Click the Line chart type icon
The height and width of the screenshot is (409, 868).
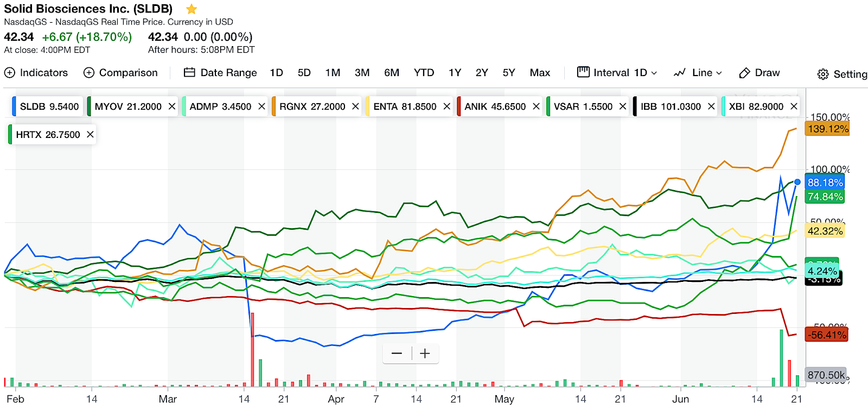tap(680, 73)
